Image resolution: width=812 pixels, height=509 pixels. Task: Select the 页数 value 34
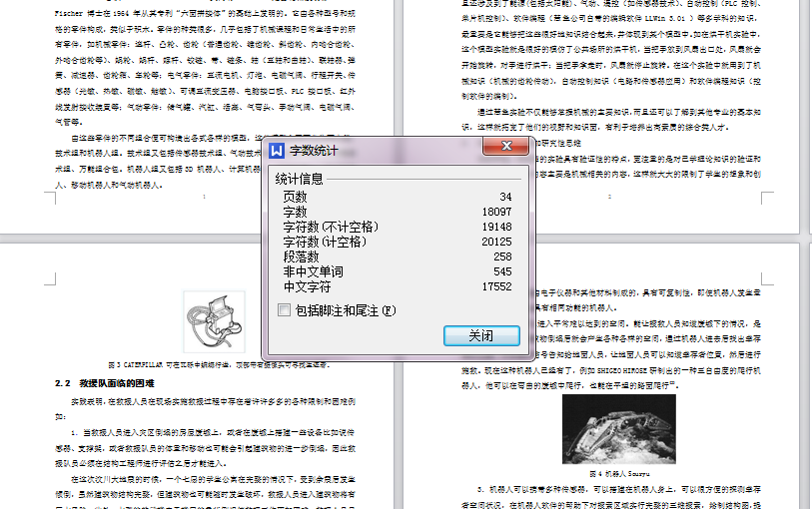pos(505,197)
